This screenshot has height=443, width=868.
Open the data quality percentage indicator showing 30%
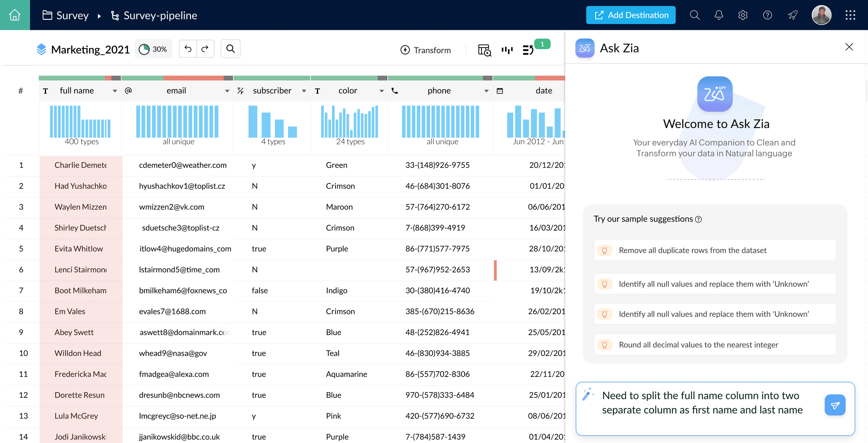153,48
